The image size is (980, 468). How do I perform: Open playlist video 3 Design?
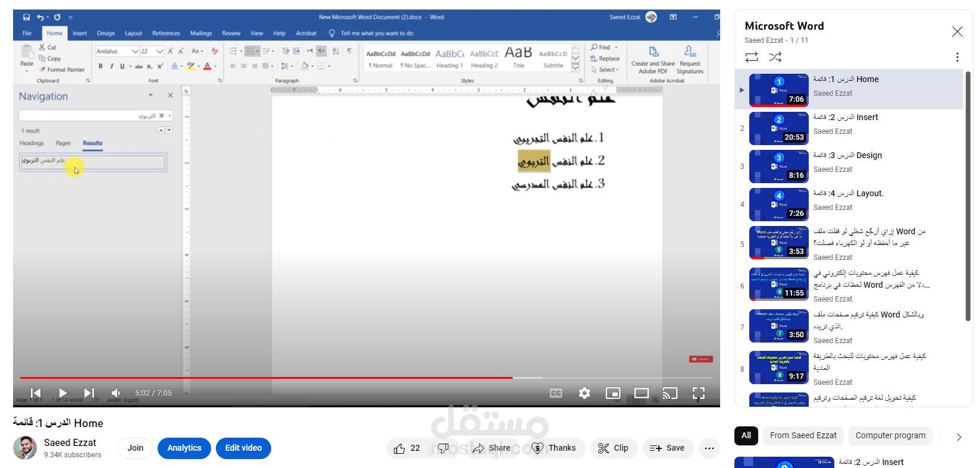[x=849, y=165]
